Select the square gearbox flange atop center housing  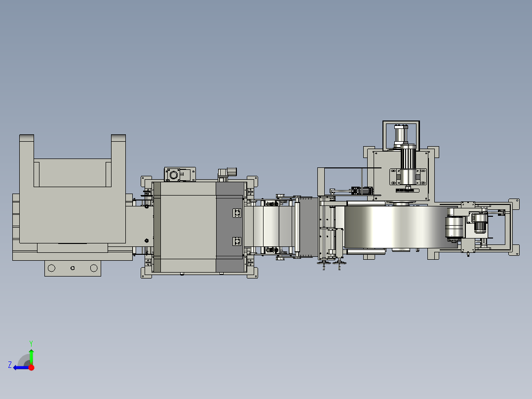(173, 175)
